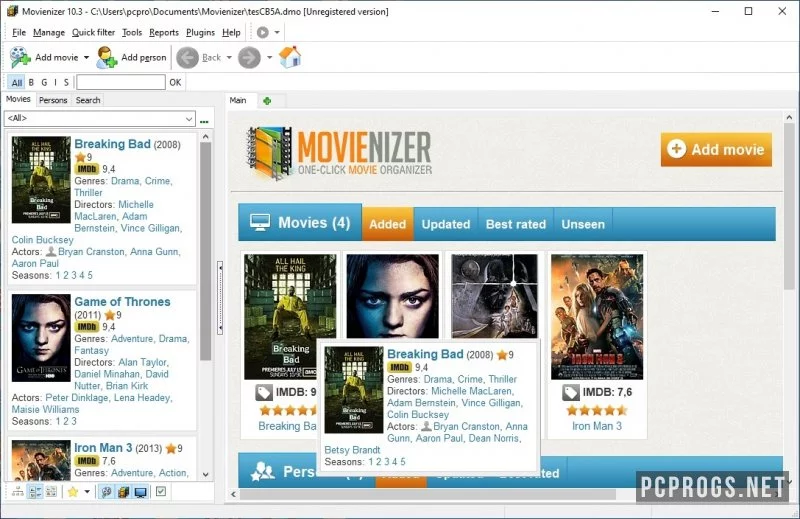
Task: Open the Reports menu
Action: 164,32
